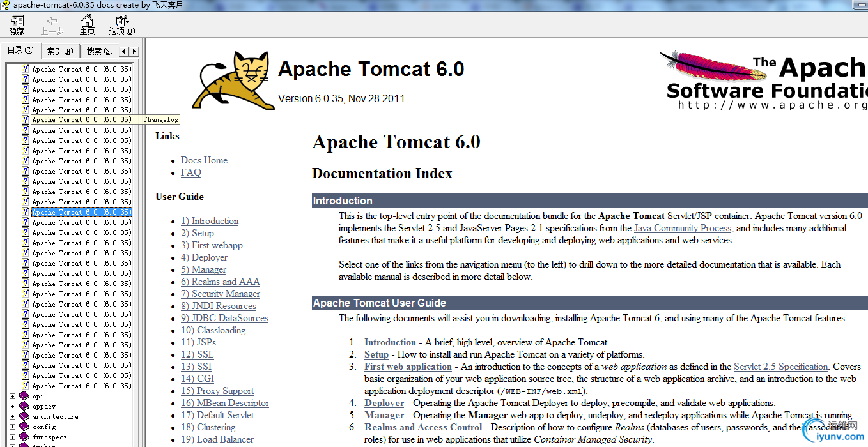Viewport: 868px width, 447px height.
Task: Click the Apache Software Foundation feather logo
Action: [x=763, y=81]
